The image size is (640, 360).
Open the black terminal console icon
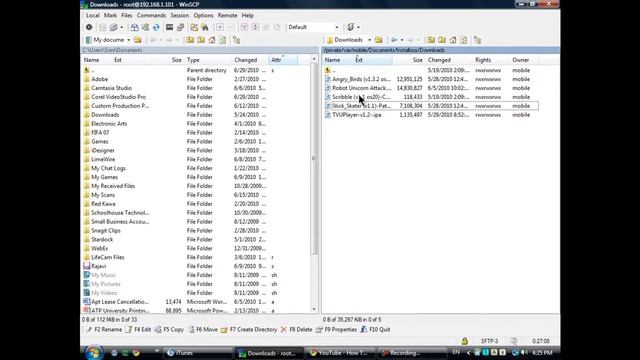click(169, 27)
